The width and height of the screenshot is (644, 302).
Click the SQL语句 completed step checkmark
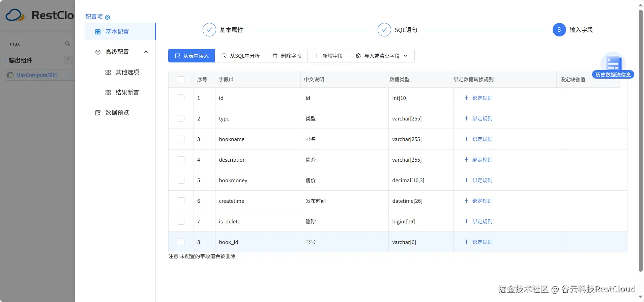click(384, 30)
